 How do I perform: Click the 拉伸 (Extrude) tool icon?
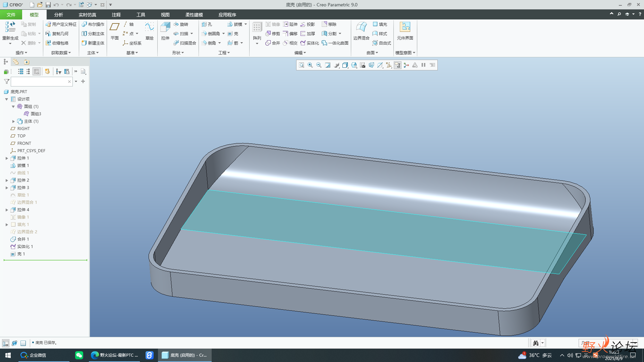coord(165,28)
